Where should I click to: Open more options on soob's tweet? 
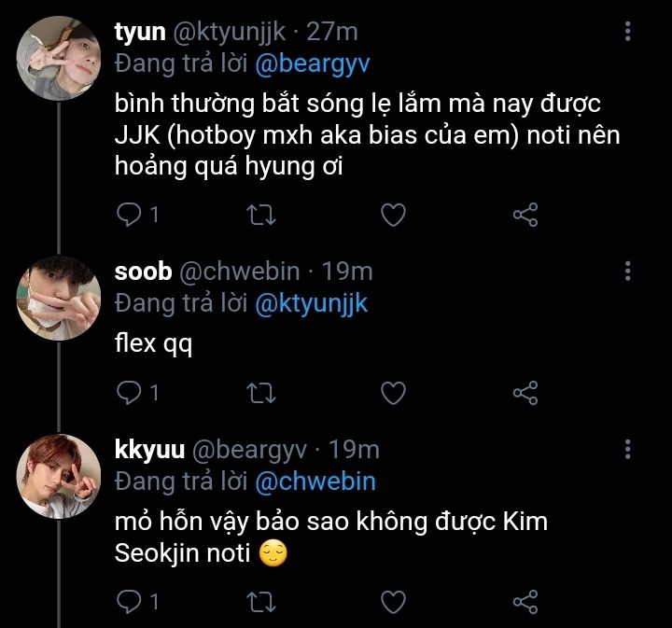[627, 272]
